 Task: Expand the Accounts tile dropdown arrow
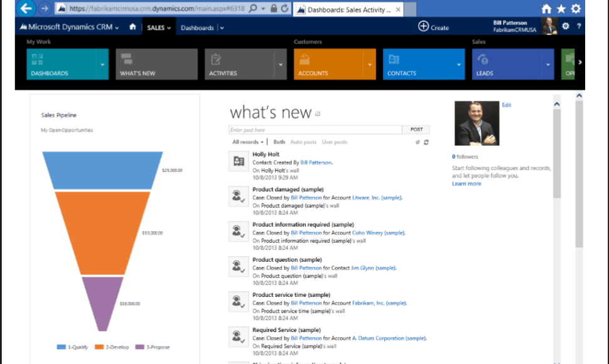(370, 65)
